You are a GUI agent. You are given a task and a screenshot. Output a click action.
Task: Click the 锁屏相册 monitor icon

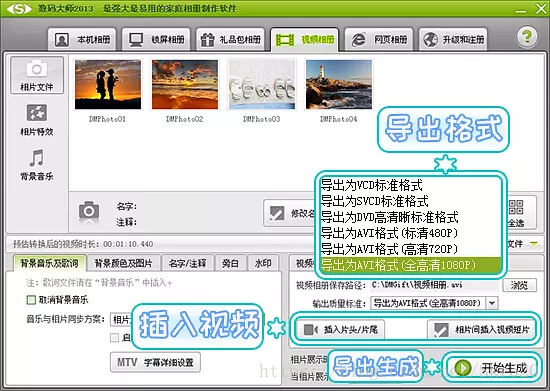click(136, 40)
